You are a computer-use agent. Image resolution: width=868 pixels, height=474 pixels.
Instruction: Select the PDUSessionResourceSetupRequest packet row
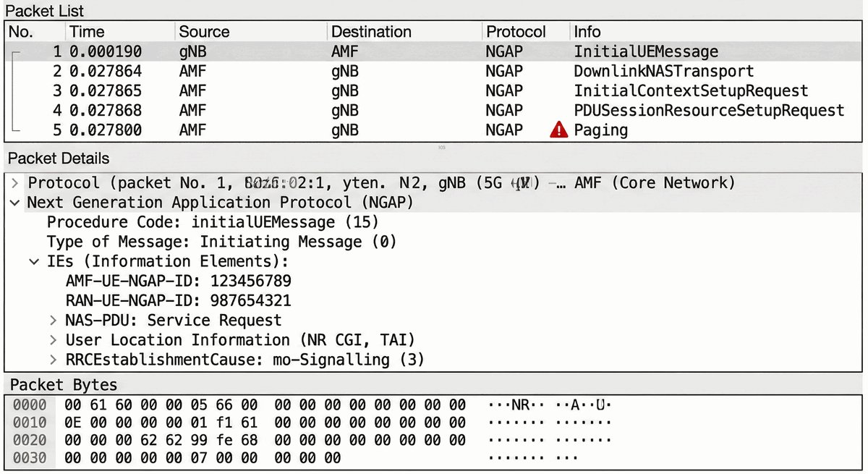[x=709, y=111]
